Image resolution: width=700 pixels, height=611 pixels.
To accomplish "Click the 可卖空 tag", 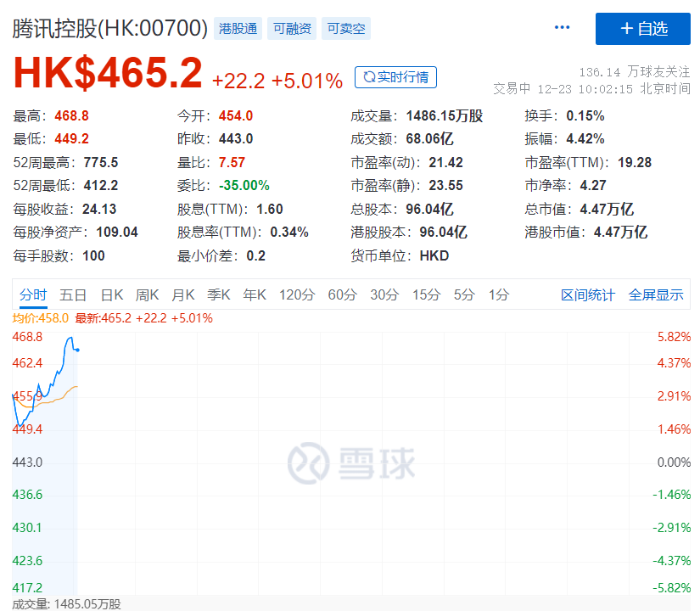I will (x=345, y=29).
